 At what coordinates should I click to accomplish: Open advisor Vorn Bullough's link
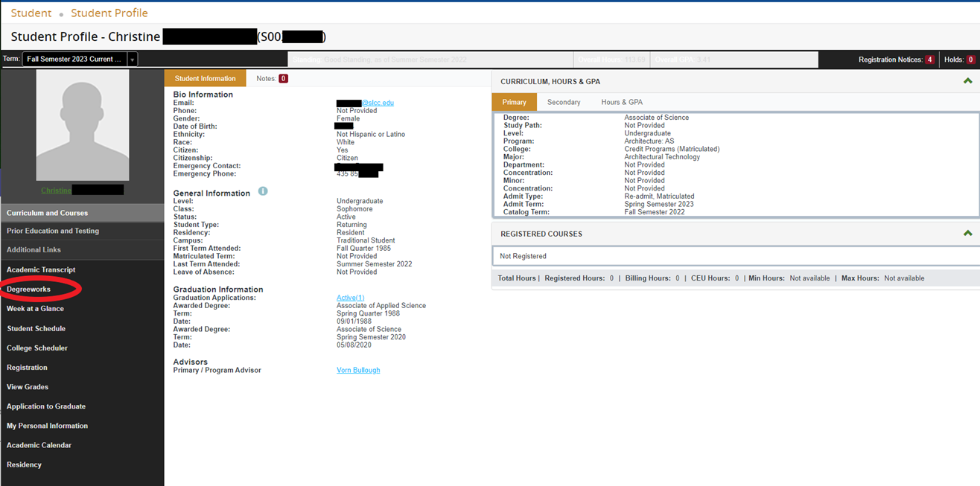358,370
